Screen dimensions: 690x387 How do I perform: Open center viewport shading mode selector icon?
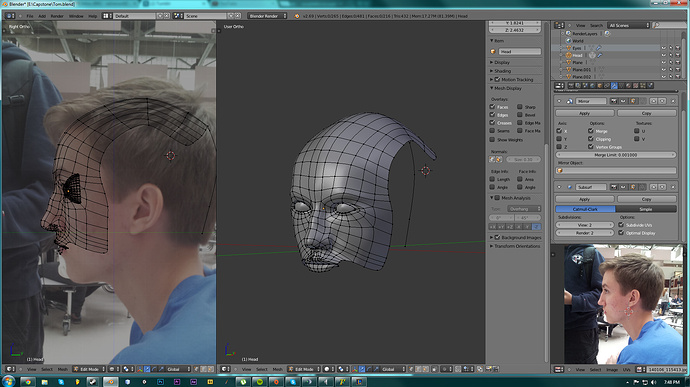click(329, 369)
